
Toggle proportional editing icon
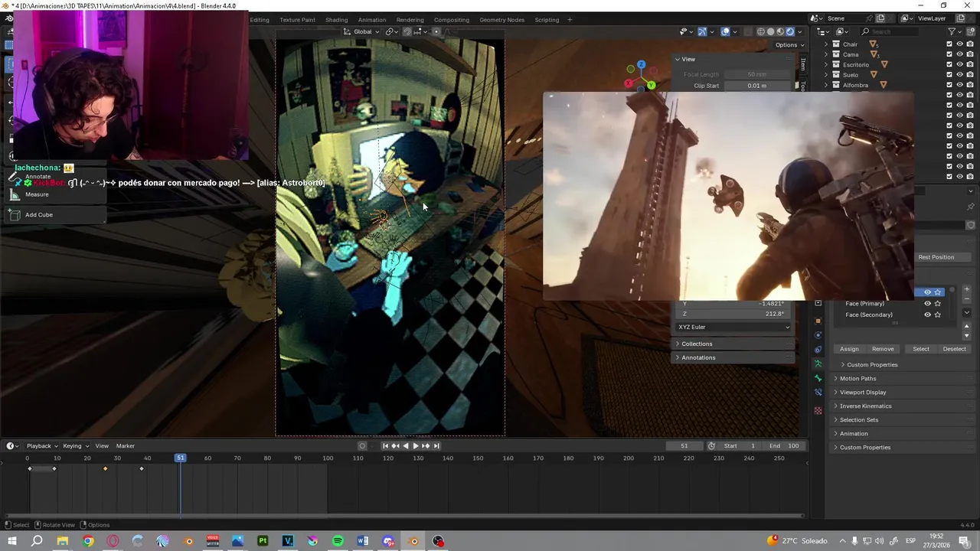[x=436, y=31]
